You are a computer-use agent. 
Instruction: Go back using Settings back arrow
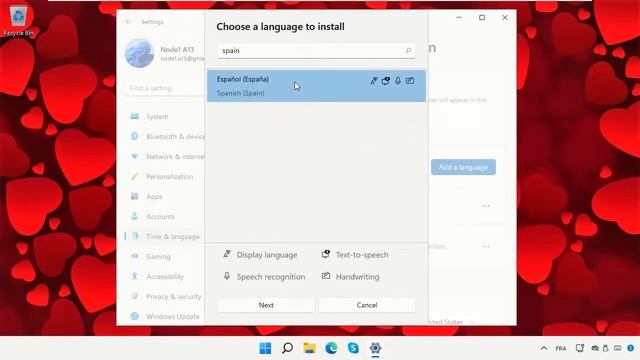[x=129, y=22]
